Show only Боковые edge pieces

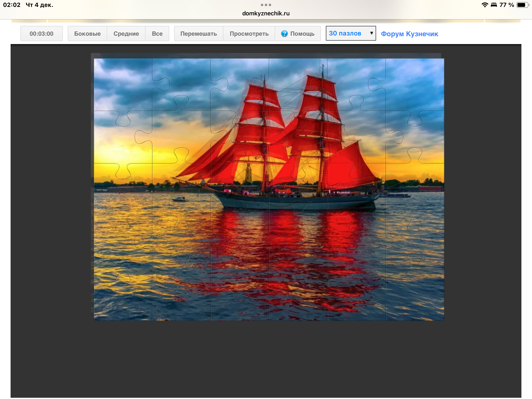tap(87, 33)
